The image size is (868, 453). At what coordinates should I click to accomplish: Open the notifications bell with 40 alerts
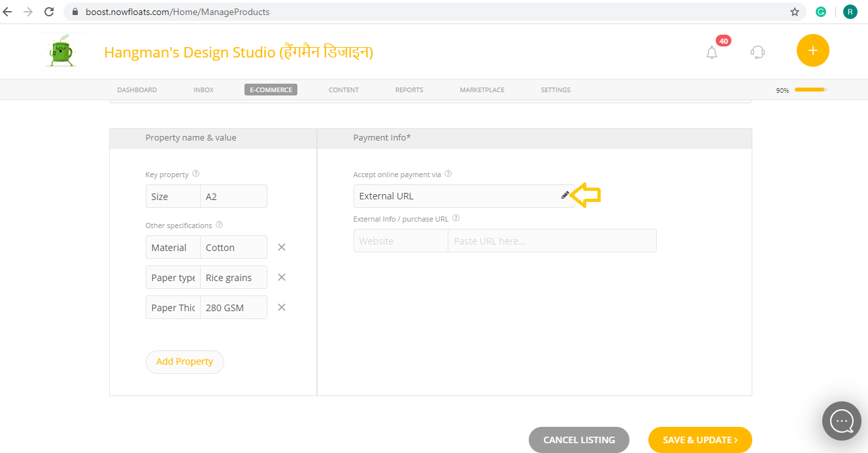712,52
